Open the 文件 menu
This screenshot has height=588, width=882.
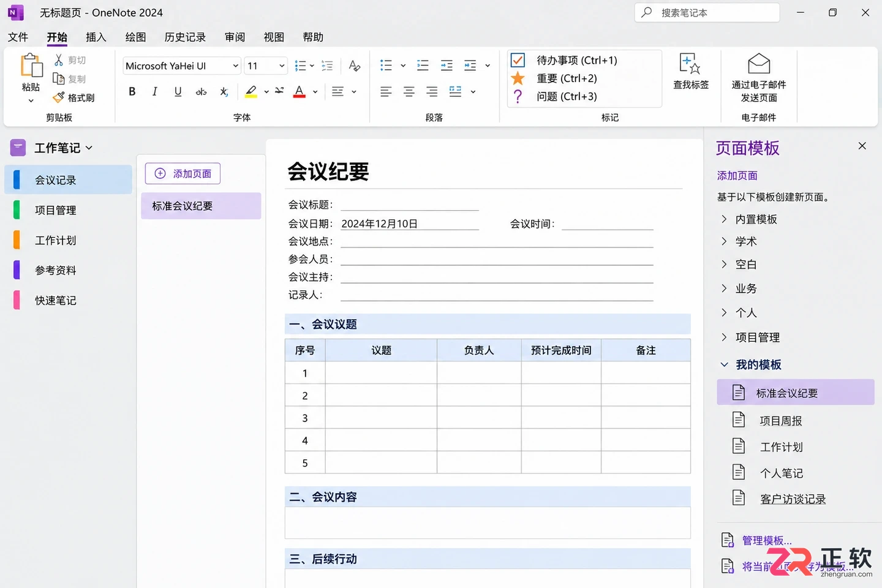click(18, 37)
